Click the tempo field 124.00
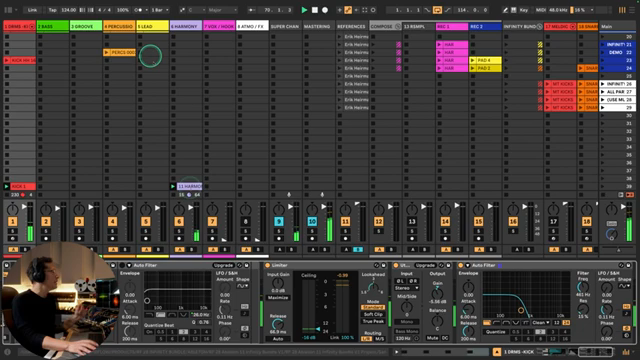The height and width of the screenshot is (360, 640). click(68, 10)
